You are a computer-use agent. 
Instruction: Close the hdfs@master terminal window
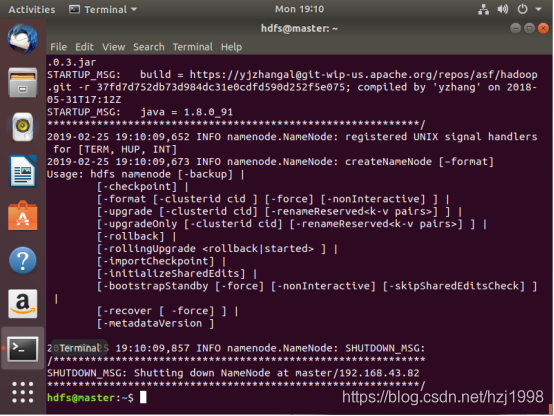pos(543,28)
